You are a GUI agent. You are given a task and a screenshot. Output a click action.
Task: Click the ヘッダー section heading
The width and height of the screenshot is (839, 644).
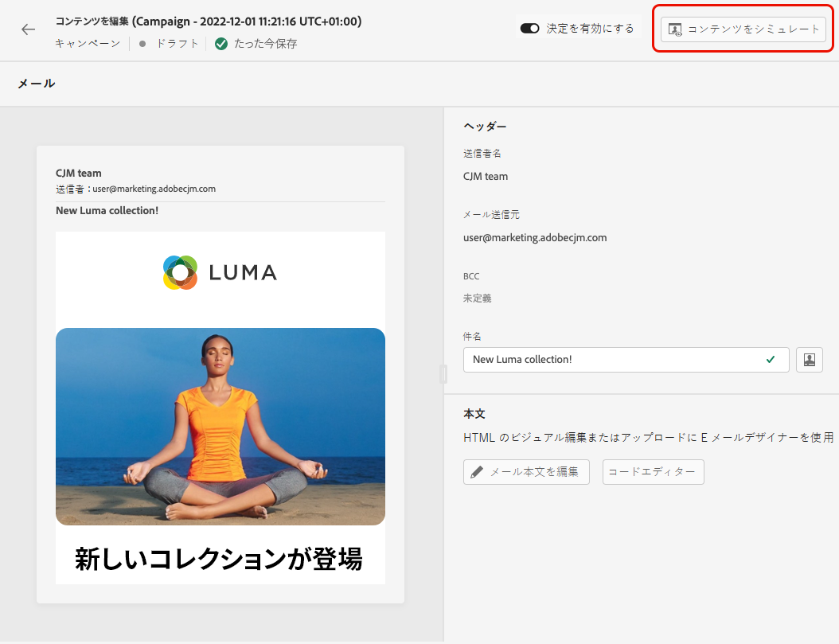pos(485,127)
